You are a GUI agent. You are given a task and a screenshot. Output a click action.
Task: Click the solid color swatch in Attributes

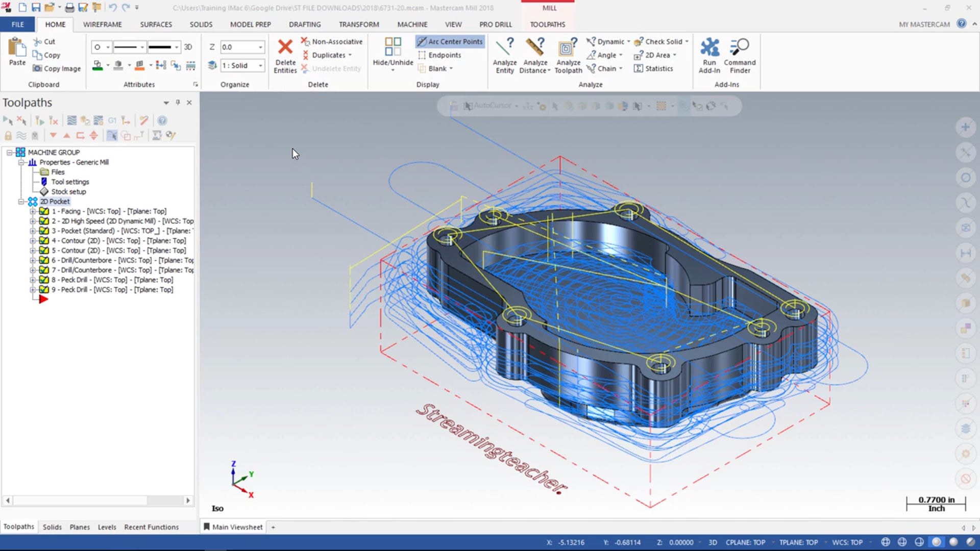118,65
